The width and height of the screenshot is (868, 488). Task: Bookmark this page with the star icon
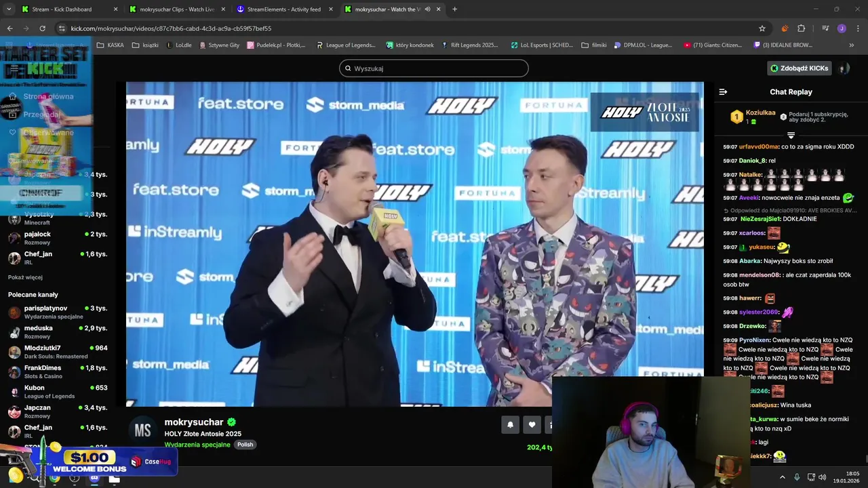pos(762,28)
